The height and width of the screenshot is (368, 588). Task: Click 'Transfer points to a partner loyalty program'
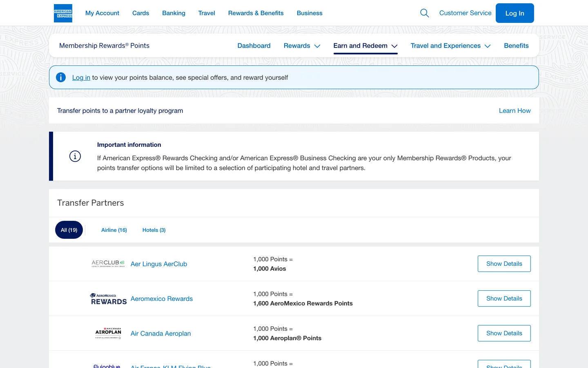pyautogui.click(x=120, y=111)
